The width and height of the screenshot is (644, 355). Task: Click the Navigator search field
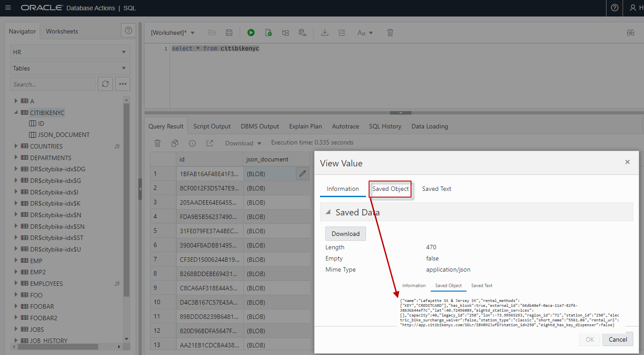tap(53, 84)
